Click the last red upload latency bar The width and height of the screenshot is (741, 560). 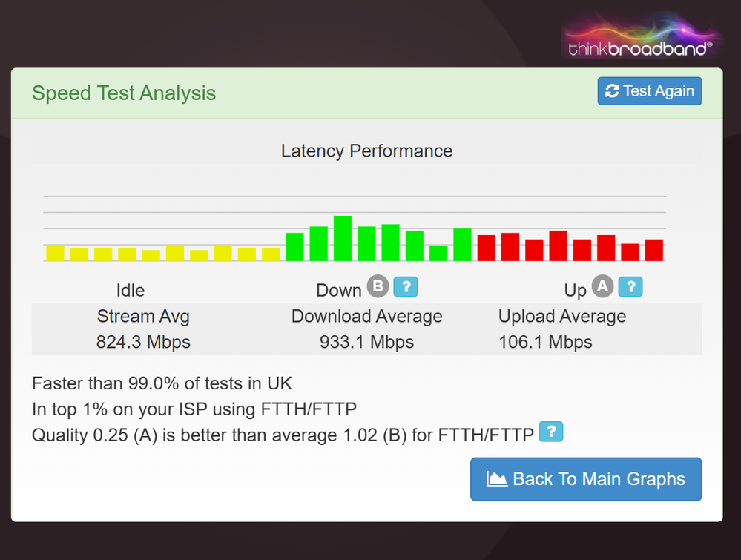653,250
